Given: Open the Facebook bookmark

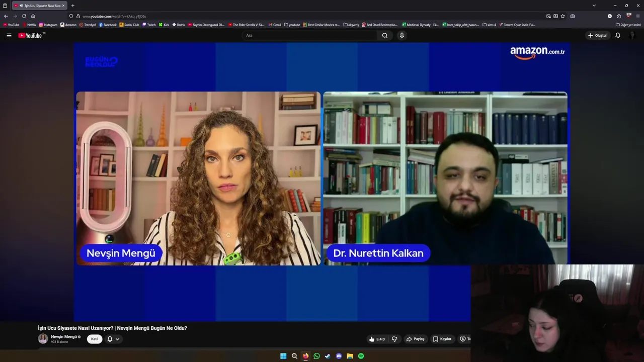Looking at the screenshot, I should pyautogui.click(x=108, y=25).
